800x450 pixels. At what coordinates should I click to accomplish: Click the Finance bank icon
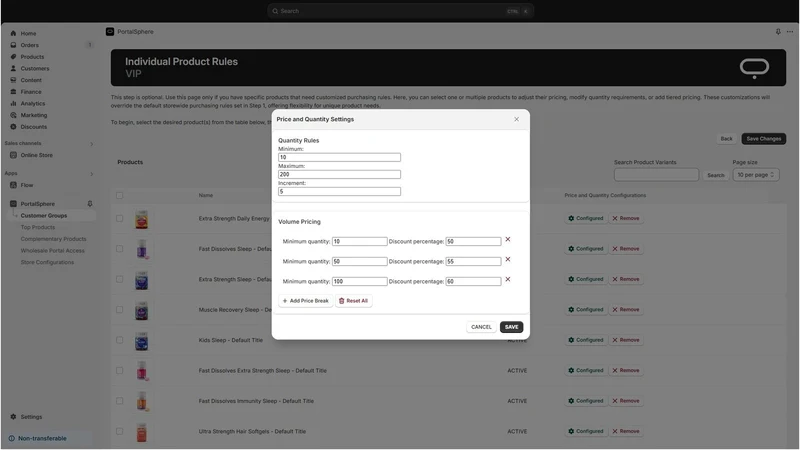(13, 92)
